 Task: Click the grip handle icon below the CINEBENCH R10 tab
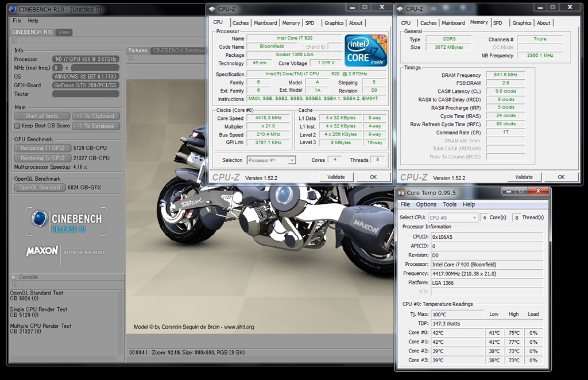click(x=14, y=41)
